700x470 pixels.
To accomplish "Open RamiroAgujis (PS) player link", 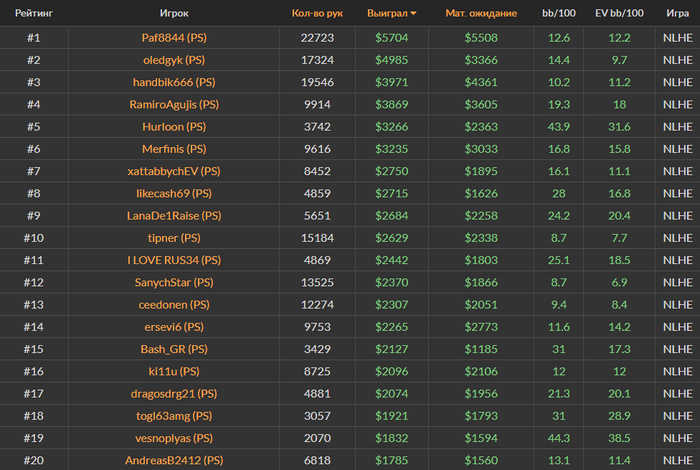I will pos(174,104).
